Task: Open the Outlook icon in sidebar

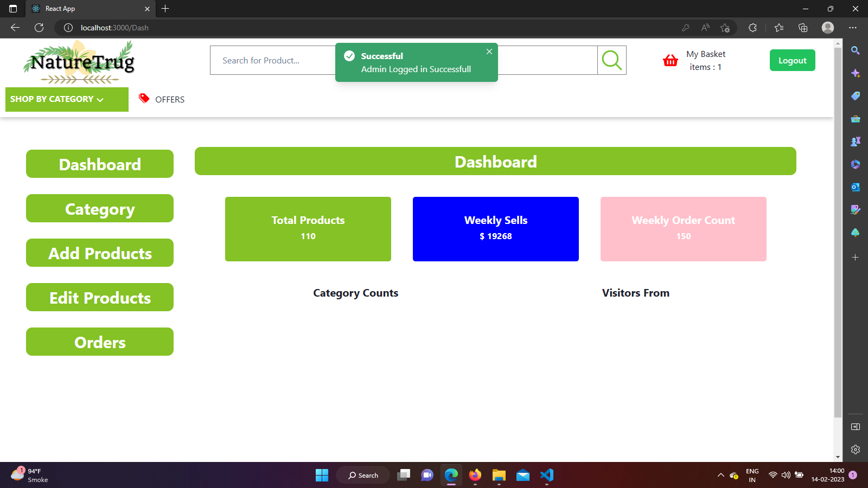Action: point(856,187)
